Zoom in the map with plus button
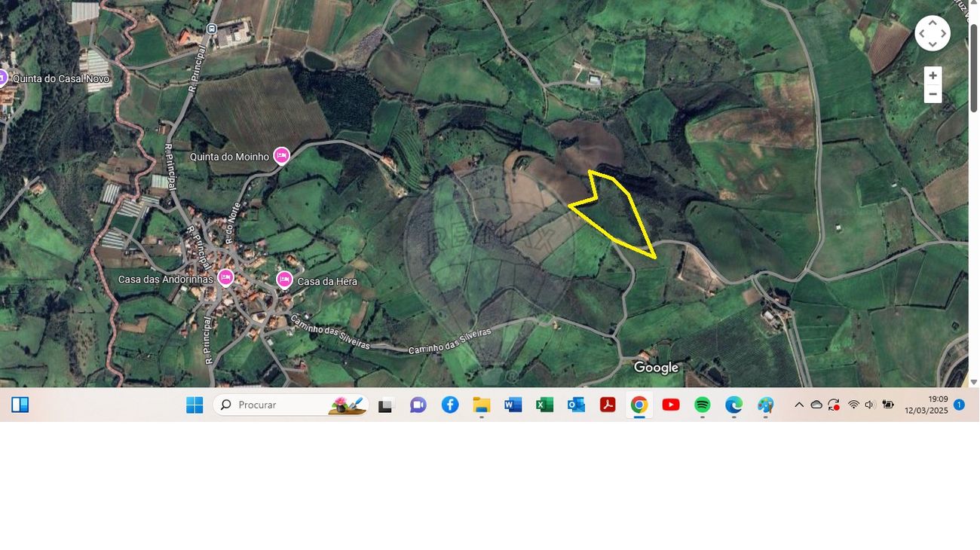This screenshot has width=980, height=550. (x=933, y=76)
